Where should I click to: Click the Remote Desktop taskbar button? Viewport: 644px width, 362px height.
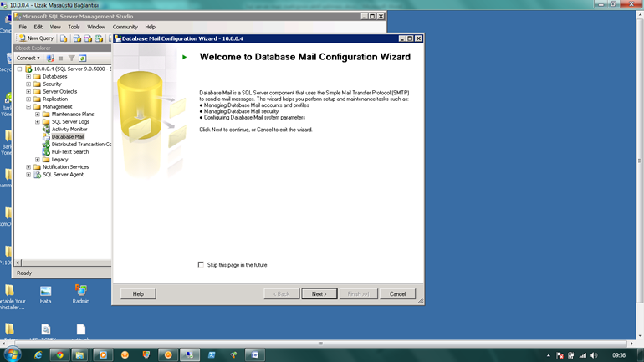point(189,355)
